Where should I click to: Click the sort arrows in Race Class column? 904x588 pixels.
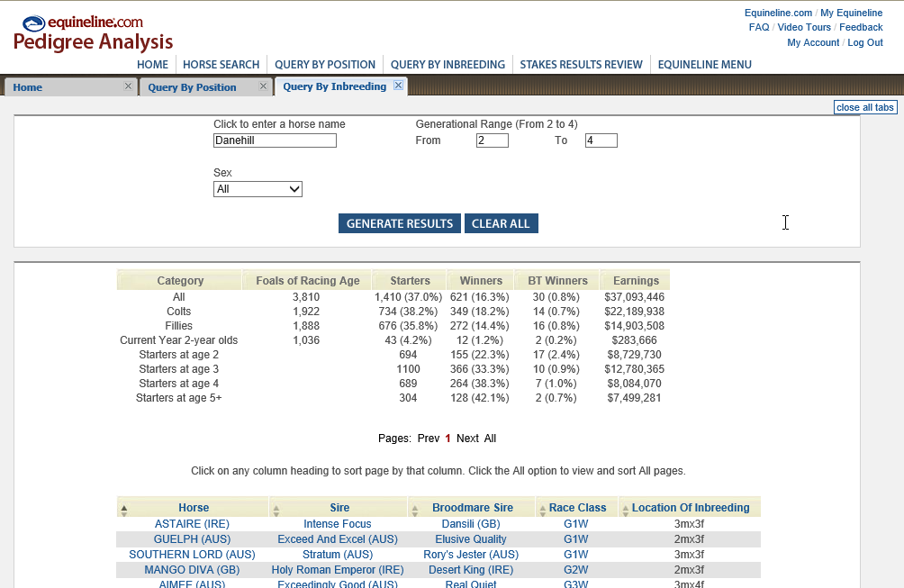coord(541,509)
